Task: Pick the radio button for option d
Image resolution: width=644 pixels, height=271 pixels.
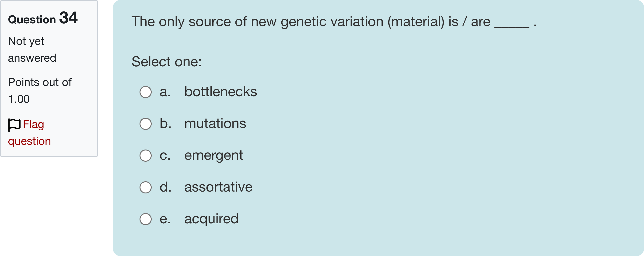Action: (x=146, y=187)
